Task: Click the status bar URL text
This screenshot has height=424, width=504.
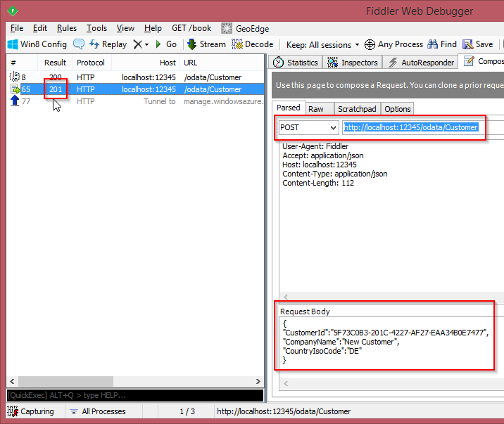Action: 284,411
